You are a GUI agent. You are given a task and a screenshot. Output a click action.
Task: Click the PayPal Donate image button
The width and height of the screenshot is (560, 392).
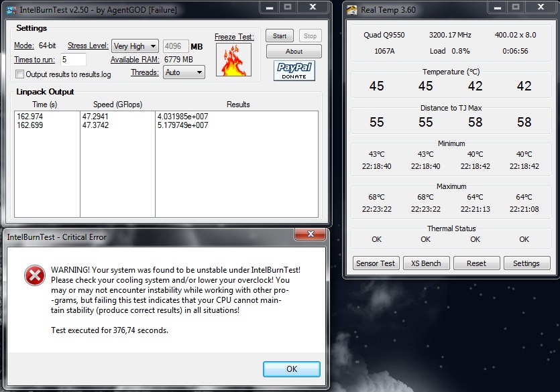(x=294, y=70)
